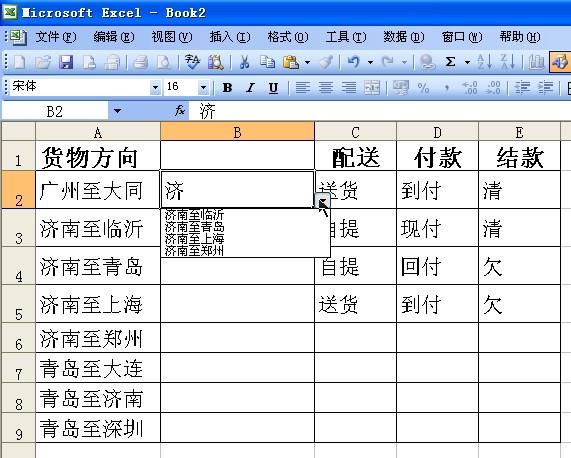Open the 文件(F) menu
This screenshot has width=571, height=458.
pyautogui.click(x=56, y=36)
